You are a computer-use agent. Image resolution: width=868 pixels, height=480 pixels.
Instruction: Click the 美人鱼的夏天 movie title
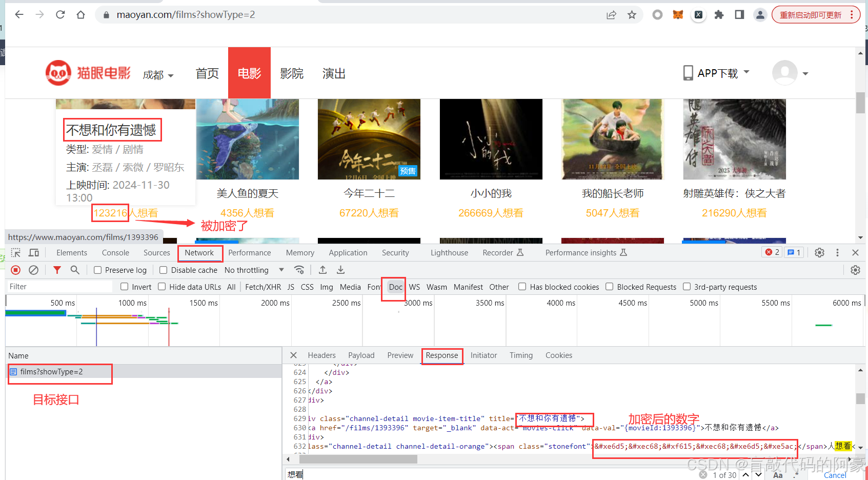[x=248, y=193]
